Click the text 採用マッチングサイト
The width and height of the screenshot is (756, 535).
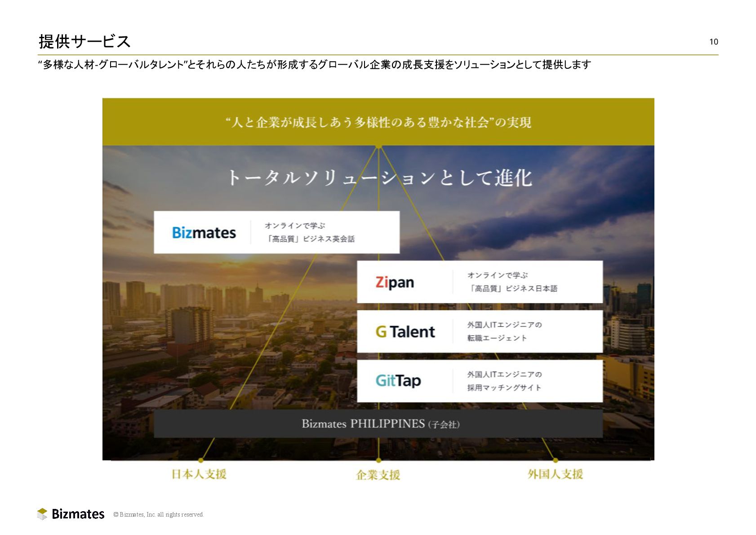point(504,388)
